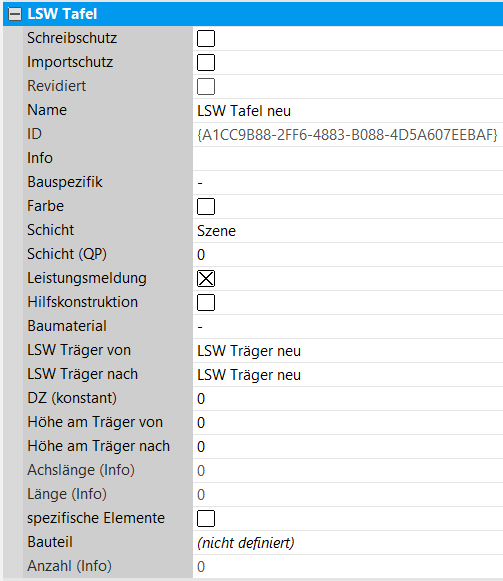
Task: Open the Bauspezifik value selector
Action: tap(348, 183)
